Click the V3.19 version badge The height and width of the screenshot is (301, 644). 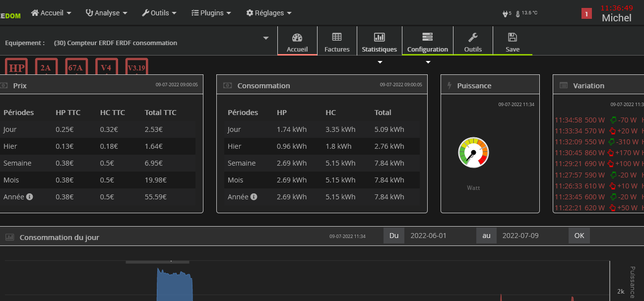tap(136, 67)
